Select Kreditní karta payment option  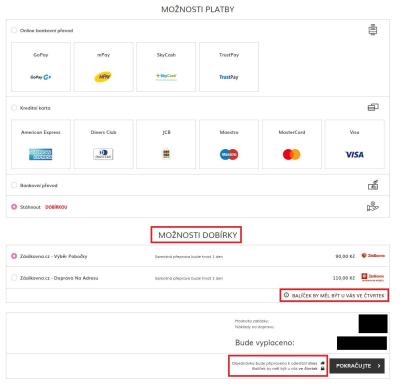tap(14, 108)
